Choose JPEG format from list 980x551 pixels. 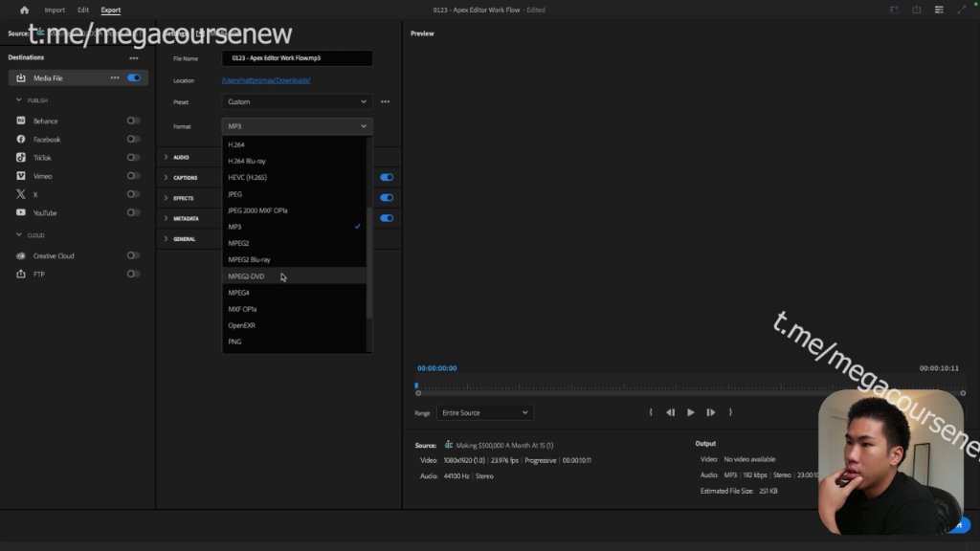(294, 194)
